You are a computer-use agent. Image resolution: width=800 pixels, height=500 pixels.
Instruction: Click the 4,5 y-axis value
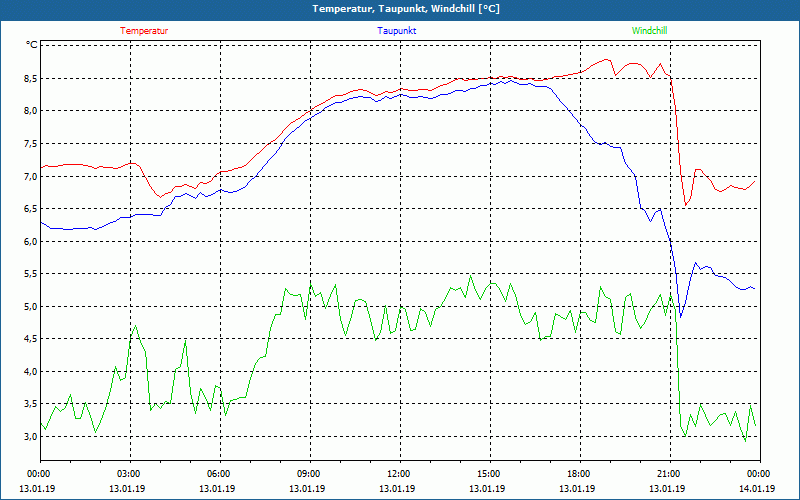point(31,339)
